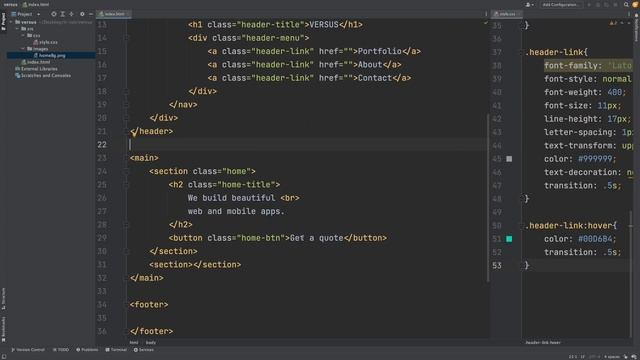Click Collapse All in Project panel toolbar
This screenshot has width=640, height=360.
tap(71, 14)
